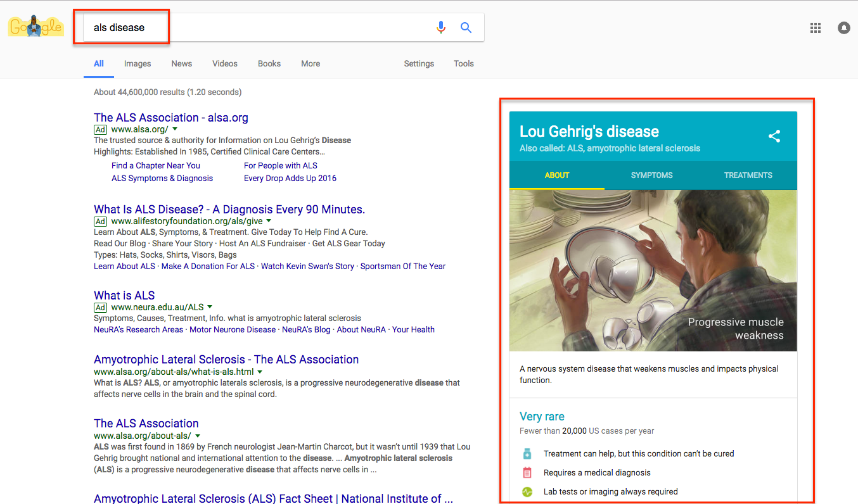
Task: Click the 'Very rare' heading
Action: pos(542,416)
